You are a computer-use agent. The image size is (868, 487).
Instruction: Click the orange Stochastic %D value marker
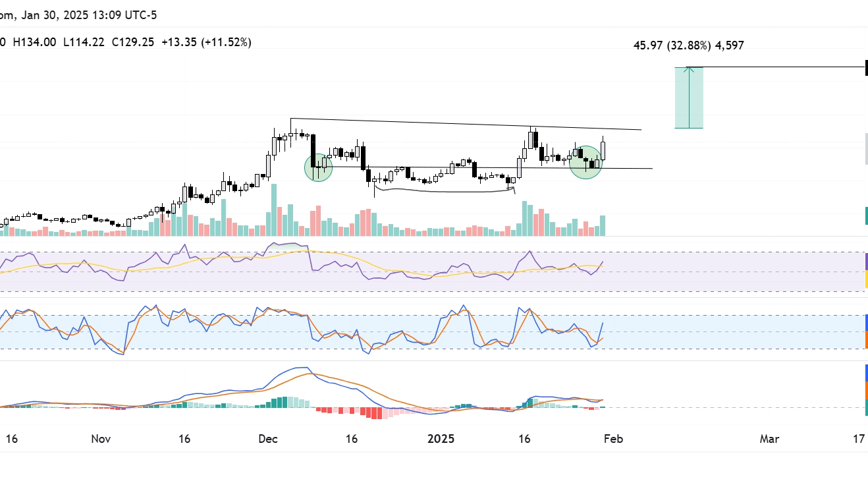(x=865, y=339)
